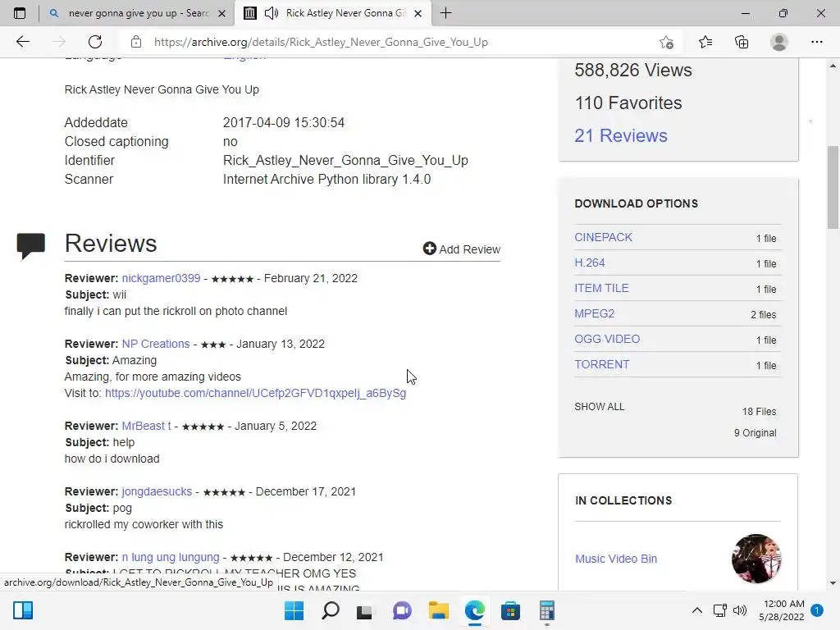The image size is (840, 630).
Task: Open the Windows Widgets panel
Action: coord(23,610)
